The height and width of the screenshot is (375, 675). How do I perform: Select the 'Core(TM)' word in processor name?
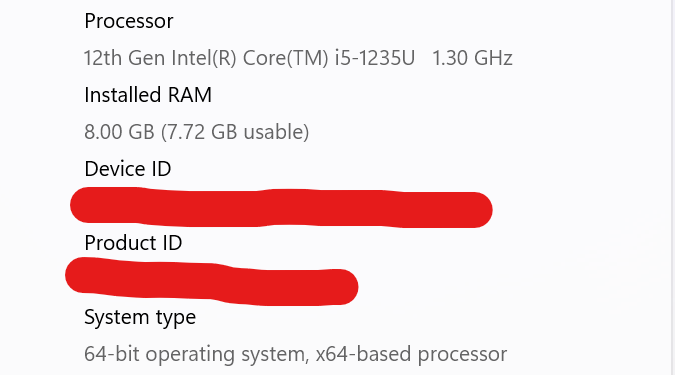tap(285, 58)
